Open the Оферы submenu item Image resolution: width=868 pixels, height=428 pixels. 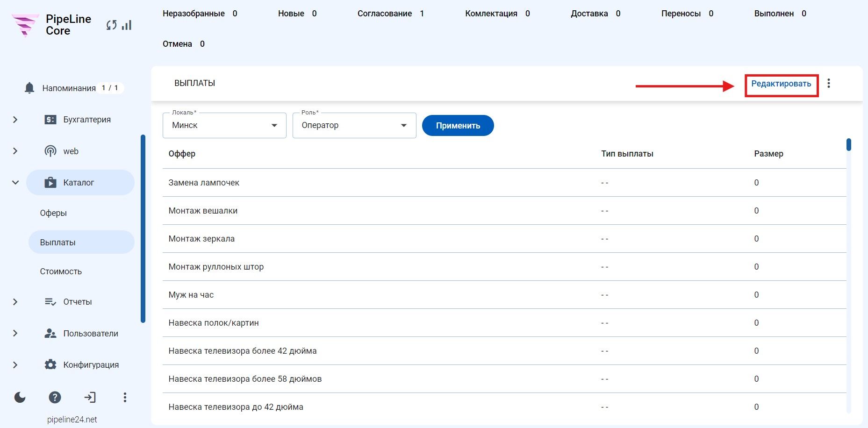[53, 213]
